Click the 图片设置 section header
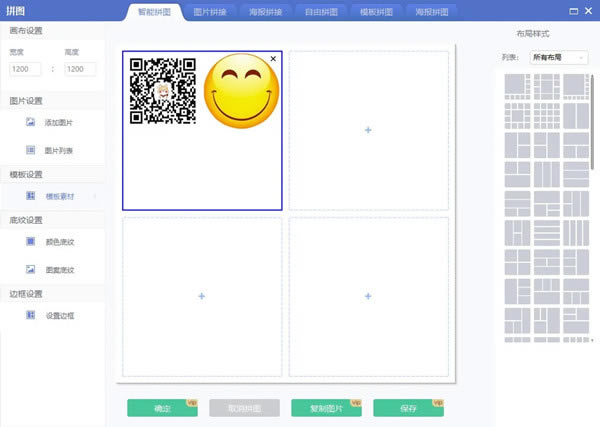The height and width of the screenshot is (427, 600). pos(26,101)
